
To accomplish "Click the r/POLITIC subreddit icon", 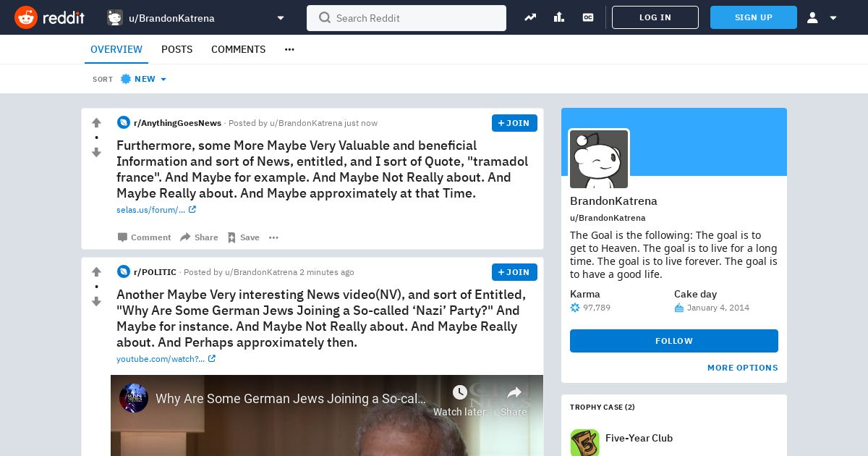I will tap(123, 272).
